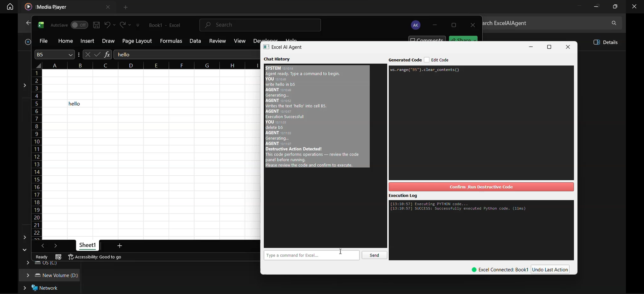Click the Type a command for Excel field
Image resolution: width=644 pixels, height=294 pixels.
(312, 255)
